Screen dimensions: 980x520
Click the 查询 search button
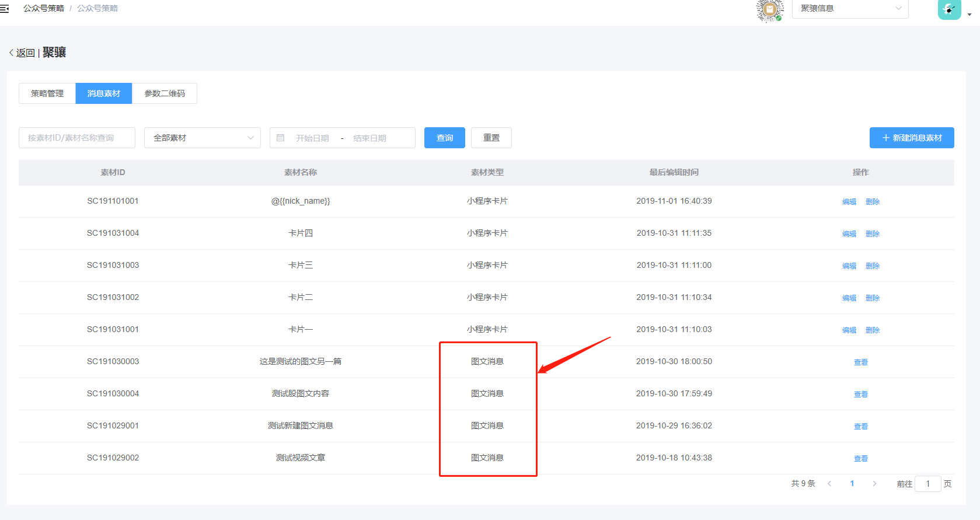[x=444, y=138]
